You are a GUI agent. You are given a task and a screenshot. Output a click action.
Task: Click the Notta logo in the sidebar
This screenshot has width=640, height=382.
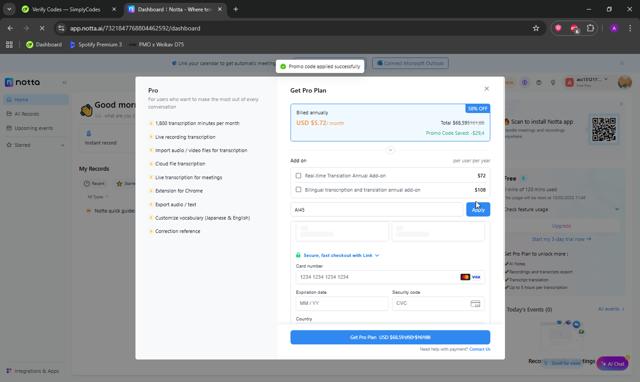click(22, 82)
